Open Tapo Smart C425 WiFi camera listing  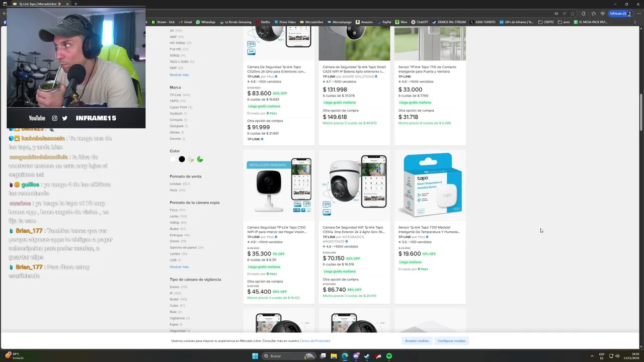[354, 69]
